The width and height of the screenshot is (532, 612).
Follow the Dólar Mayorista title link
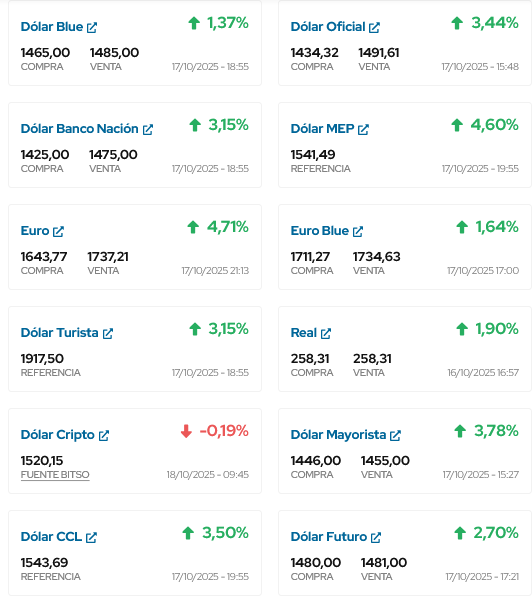tap(338, 434)
